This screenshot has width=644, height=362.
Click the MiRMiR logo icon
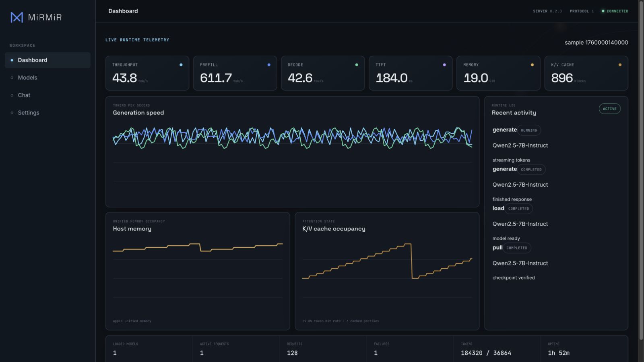tap(17, 17)
